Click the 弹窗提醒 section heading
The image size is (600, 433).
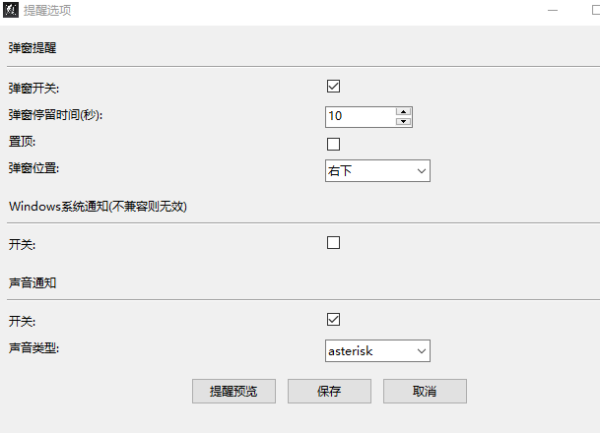click(x=33, y=47)
